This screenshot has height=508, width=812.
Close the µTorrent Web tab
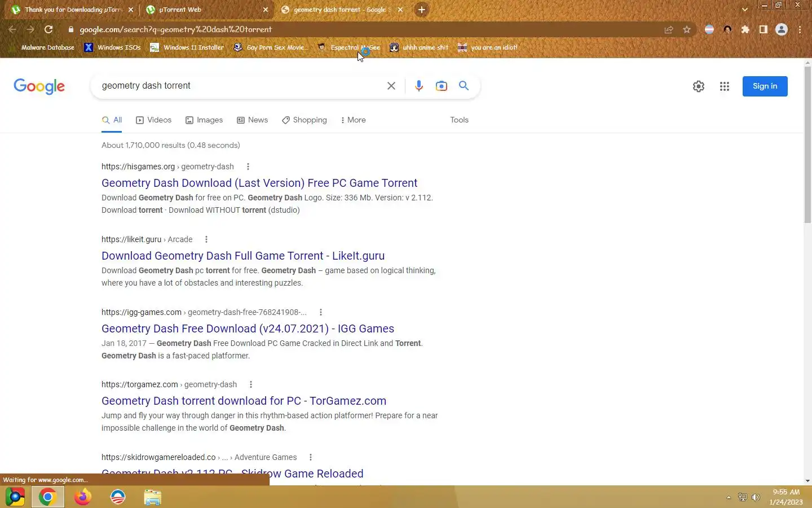266,10
